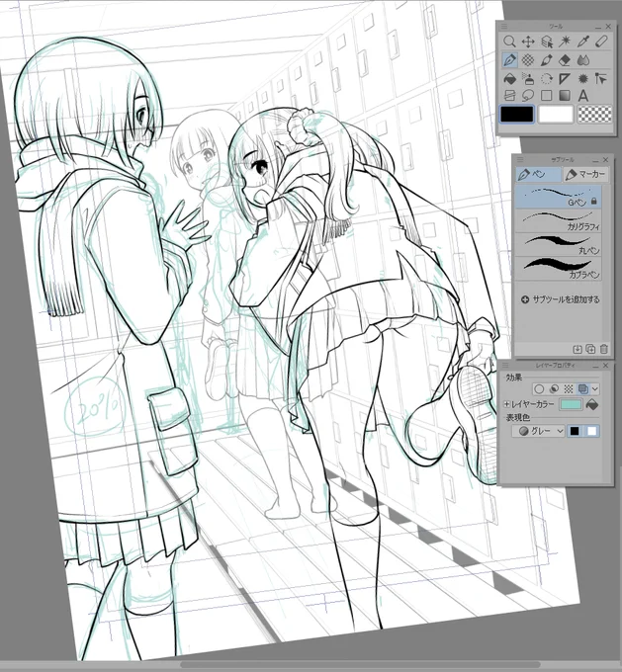This screenshot has height=672, width=622.
Task: Toggle the extract line effect icon
Action: [x=554, y=388]
